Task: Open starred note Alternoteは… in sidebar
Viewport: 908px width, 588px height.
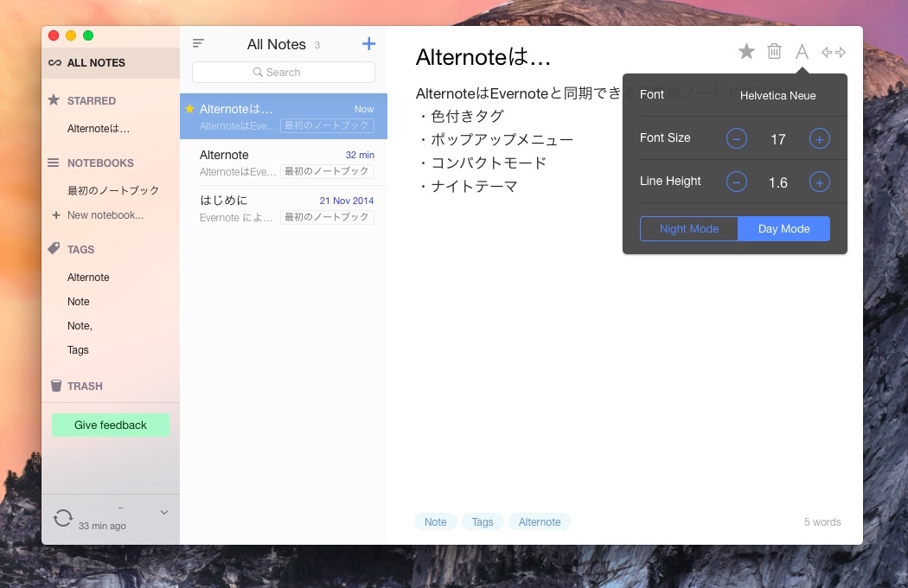Action: tap(99, 129)
